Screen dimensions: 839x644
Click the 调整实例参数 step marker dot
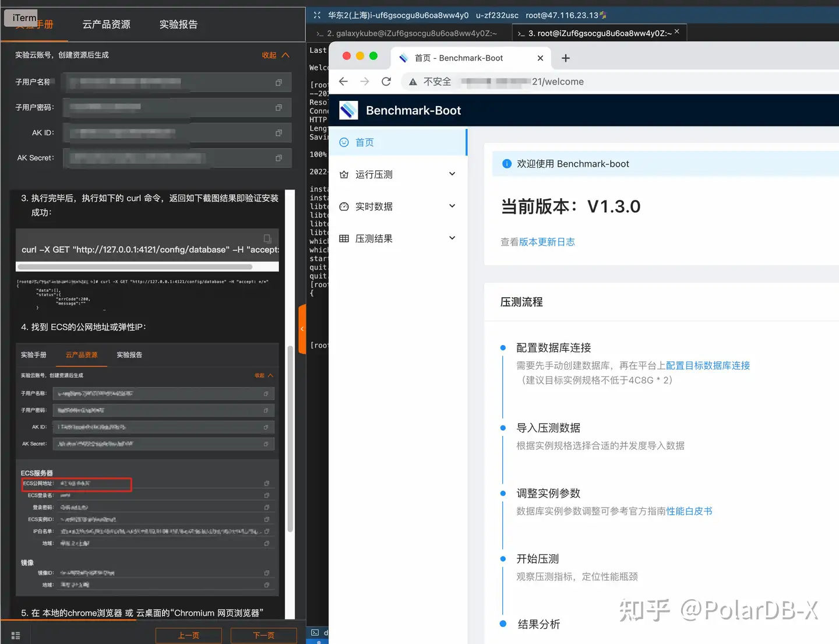503,493
